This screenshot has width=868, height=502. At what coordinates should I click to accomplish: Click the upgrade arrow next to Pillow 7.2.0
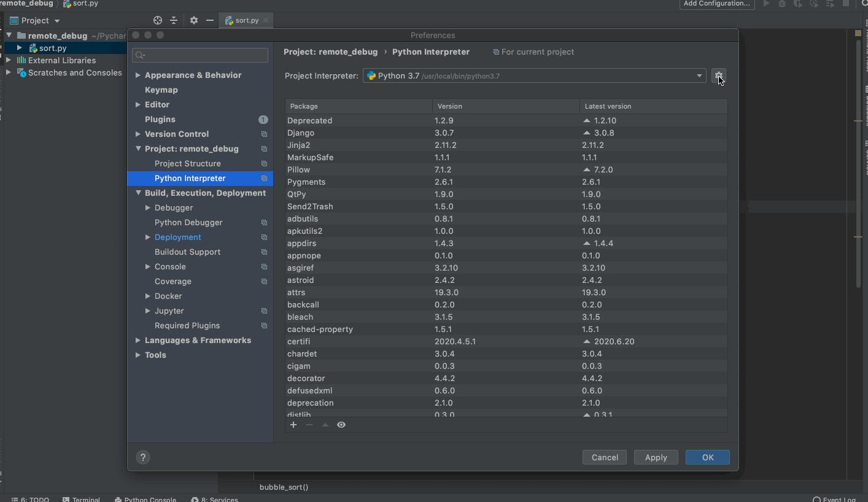click(587, 169)
